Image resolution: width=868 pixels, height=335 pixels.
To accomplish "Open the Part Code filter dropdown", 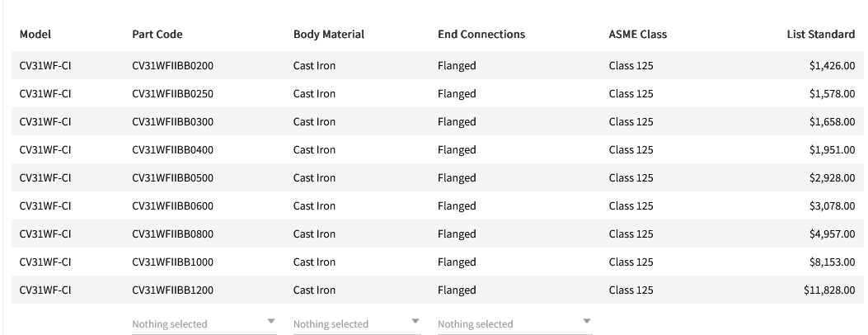I will [204, 323].
